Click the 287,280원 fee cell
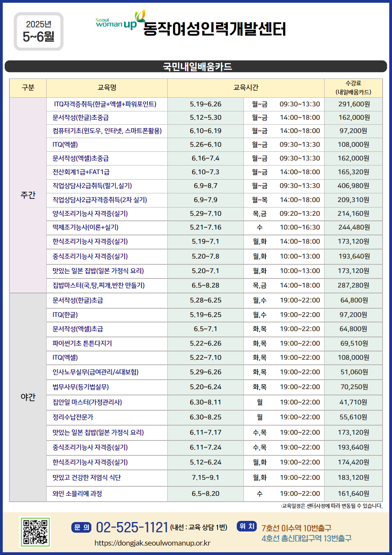 353,286
